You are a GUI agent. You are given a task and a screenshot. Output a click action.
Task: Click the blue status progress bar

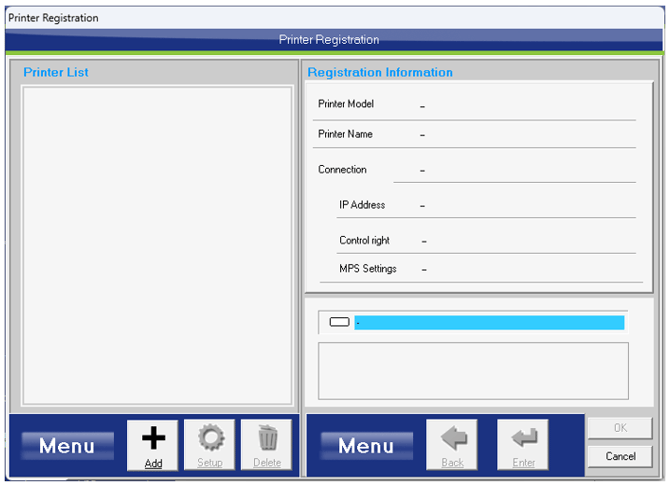[490, 322]
